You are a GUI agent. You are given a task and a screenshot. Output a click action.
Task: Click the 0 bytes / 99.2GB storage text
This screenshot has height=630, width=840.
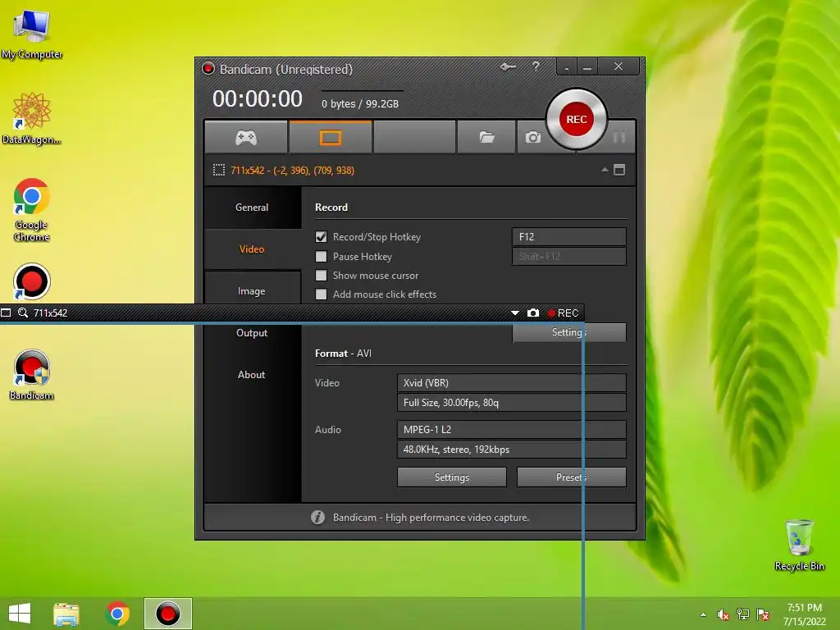click(360, 104)
